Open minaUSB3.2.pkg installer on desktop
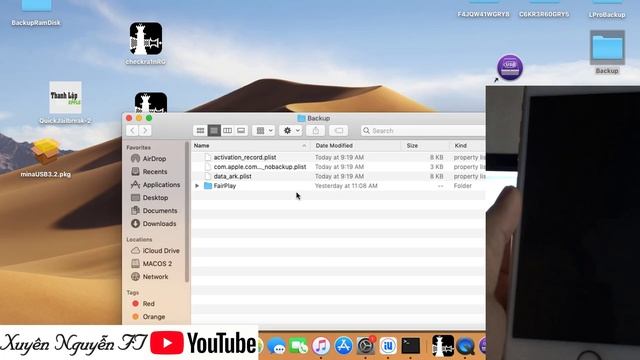Screen dimensions: 640x360 tap(45, 151)
